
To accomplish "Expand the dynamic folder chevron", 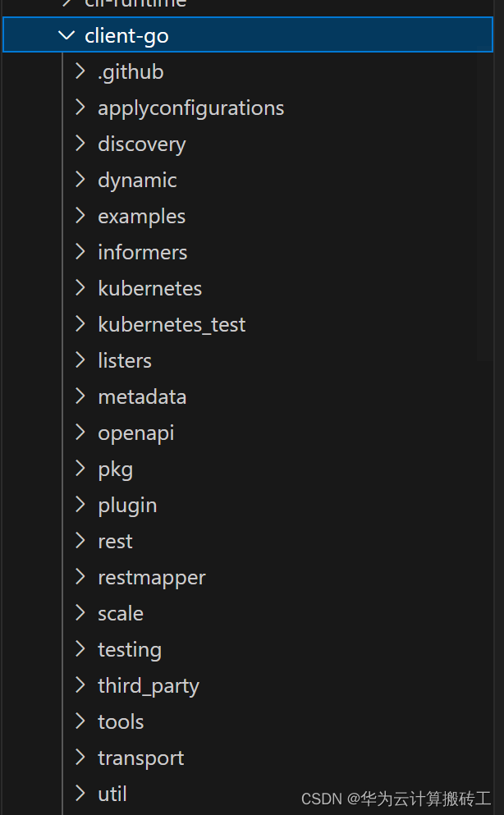I will tap(80, 180).
